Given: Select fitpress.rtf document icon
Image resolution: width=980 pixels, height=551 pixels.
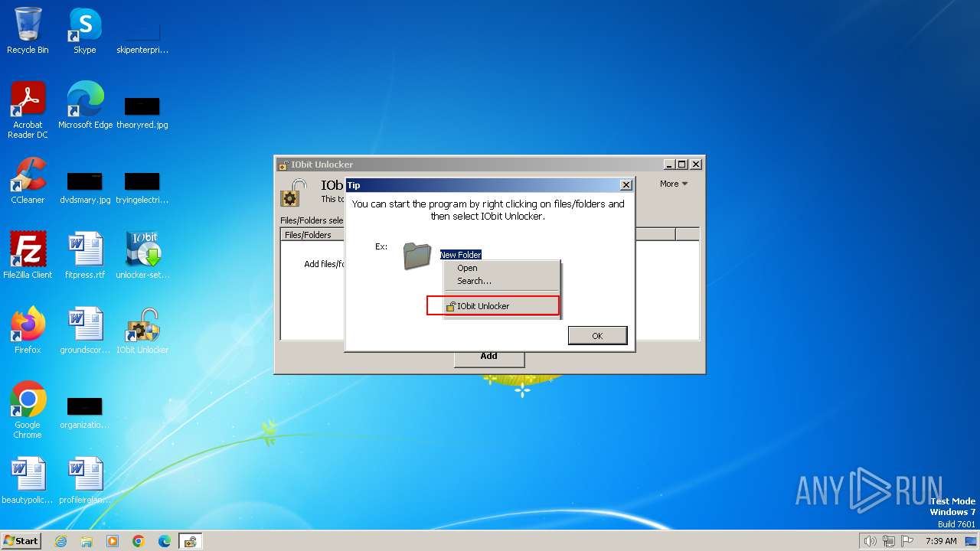Looking at the screenshot, I should pyautogui.click(x=85, y=255).
